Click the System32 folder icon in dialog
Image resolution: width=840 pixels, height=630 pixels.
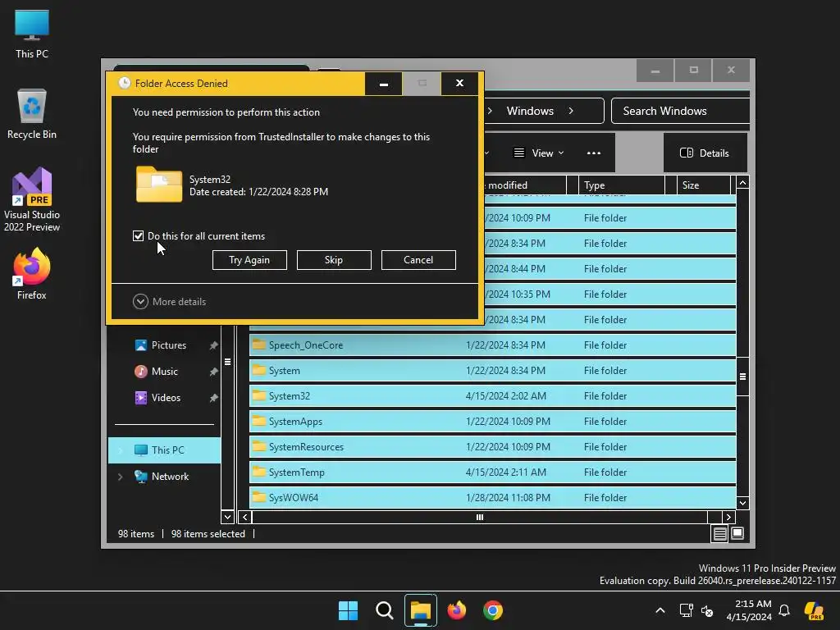tap(159, 185)
